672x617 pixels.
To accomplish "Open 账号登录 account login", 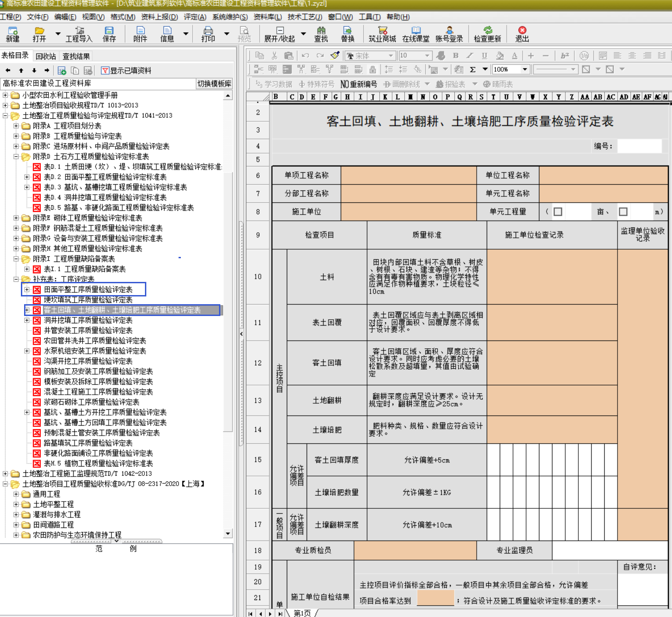I will [449, 34].
